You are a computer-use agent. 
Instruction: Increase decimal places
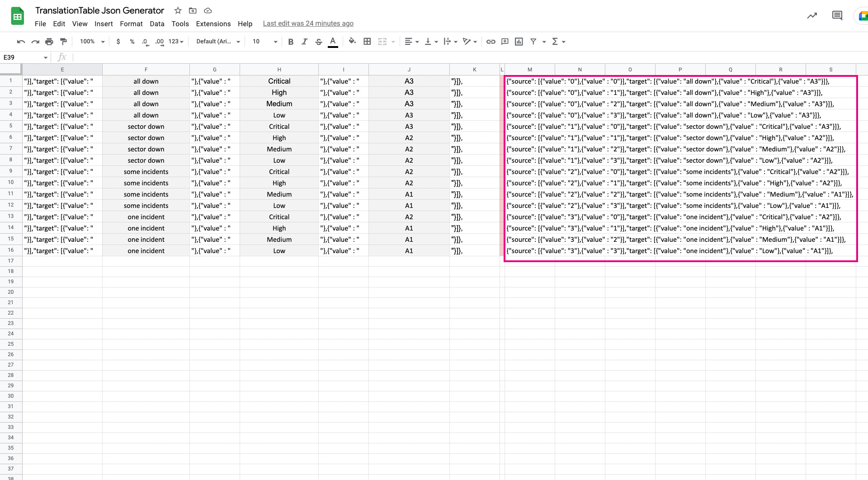(x=160, y=42)
